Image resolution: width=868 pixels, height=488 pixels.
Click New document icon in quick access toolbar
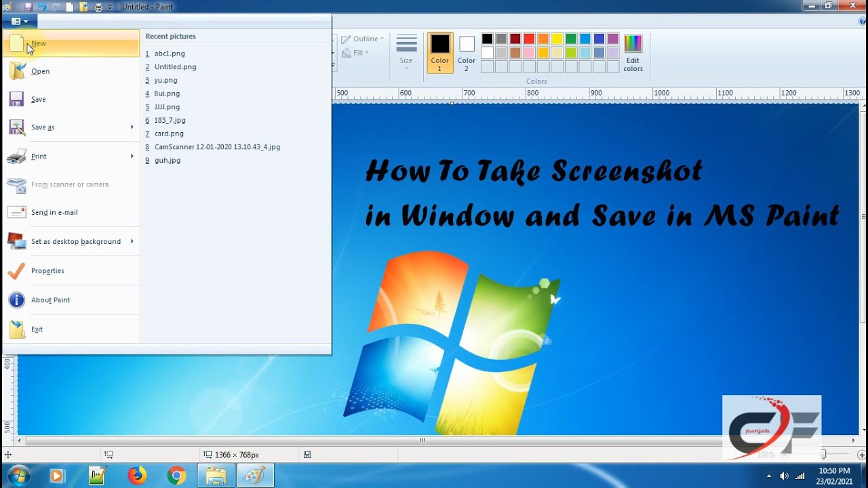70,7
